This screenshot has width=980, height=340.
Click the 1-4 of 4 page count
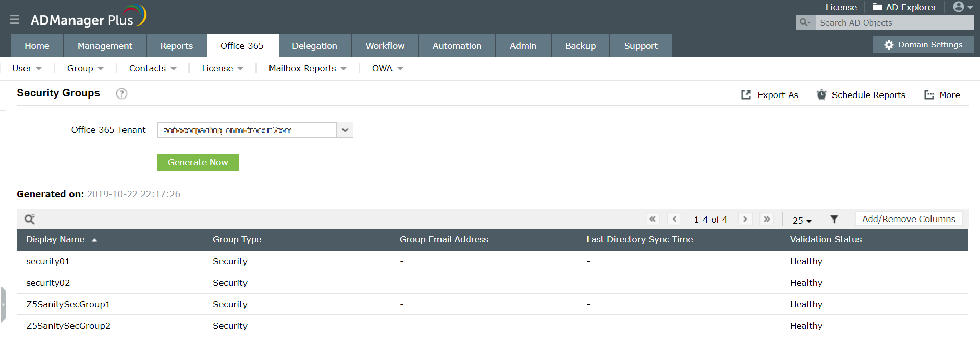point(710,220)
